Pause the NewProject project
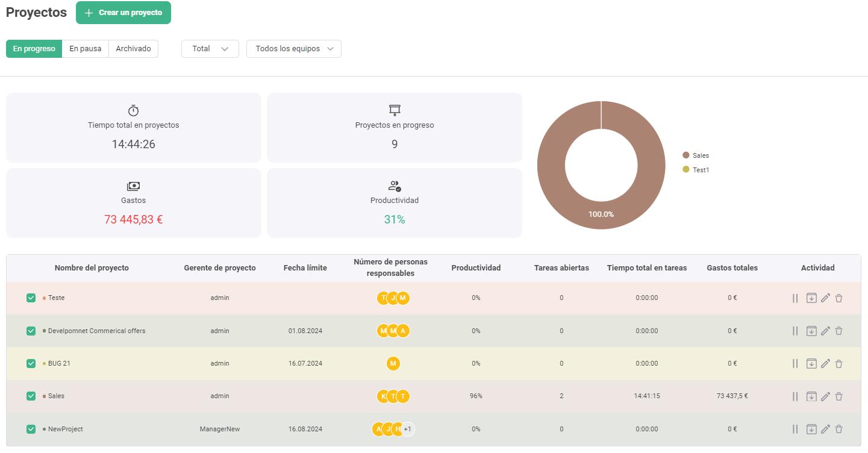868x453 pixels. [795, 429]
